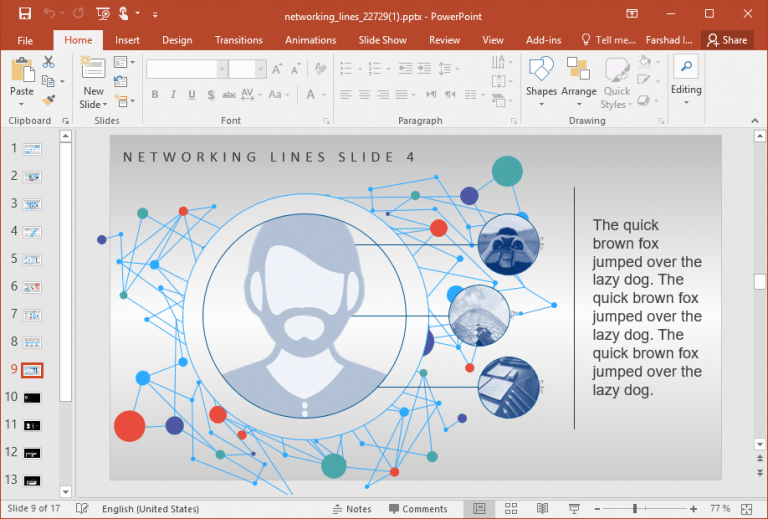
Task: Switch to Reading View
Action: click(542, 509)
